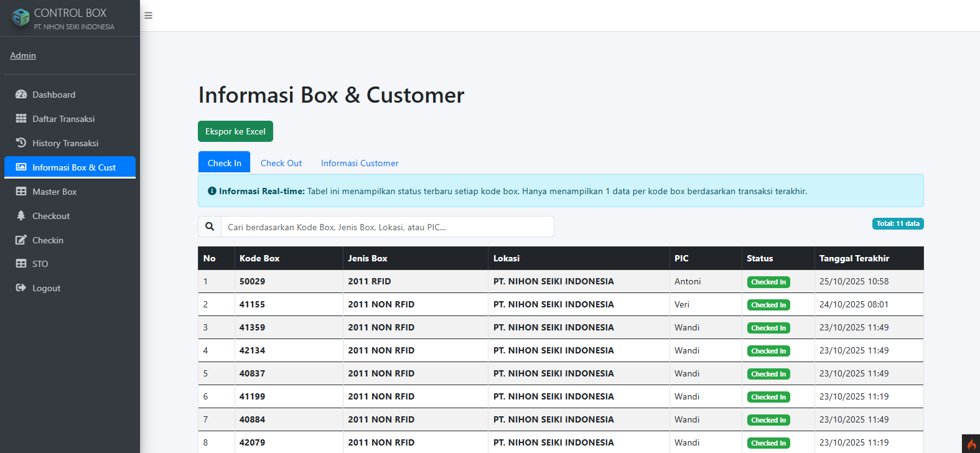
Task: Open History Transaksi clock icon
Action: click(21, 143)
